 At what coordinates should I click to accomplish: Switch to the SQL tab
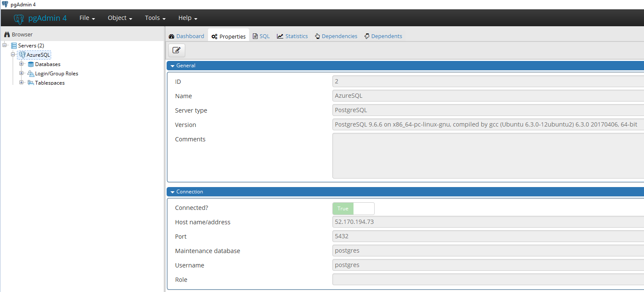pyautogui.click(x=261, y=36)
